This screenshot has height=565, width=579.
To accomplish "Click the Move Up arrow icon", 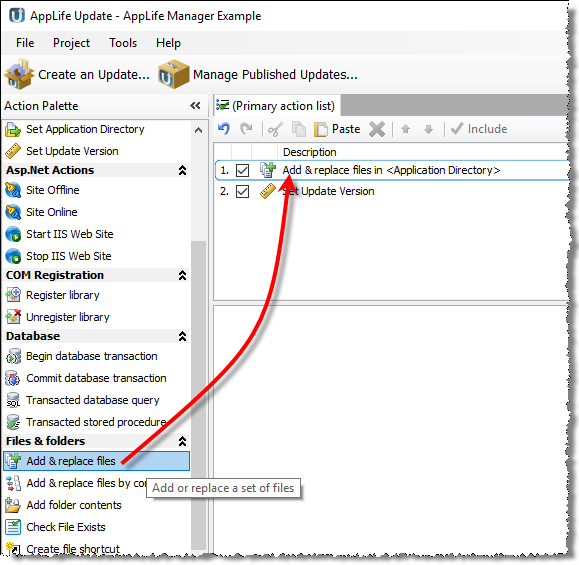I will click(405, 129).
